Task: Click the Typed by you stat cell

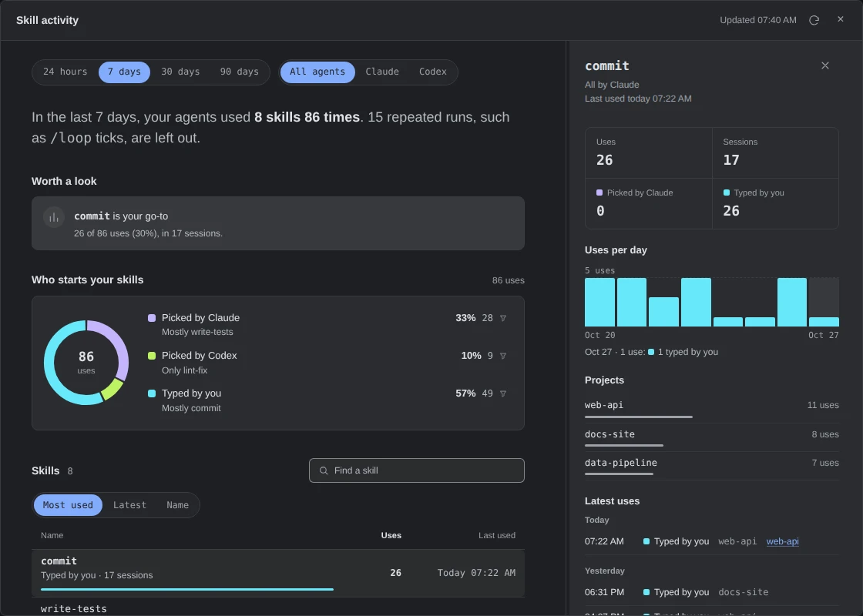Action: (x=775, y=203)
